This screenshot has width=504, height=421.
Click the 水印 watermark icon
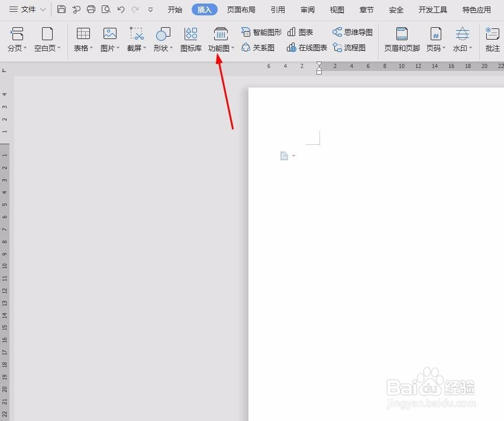tap(463, 34)
